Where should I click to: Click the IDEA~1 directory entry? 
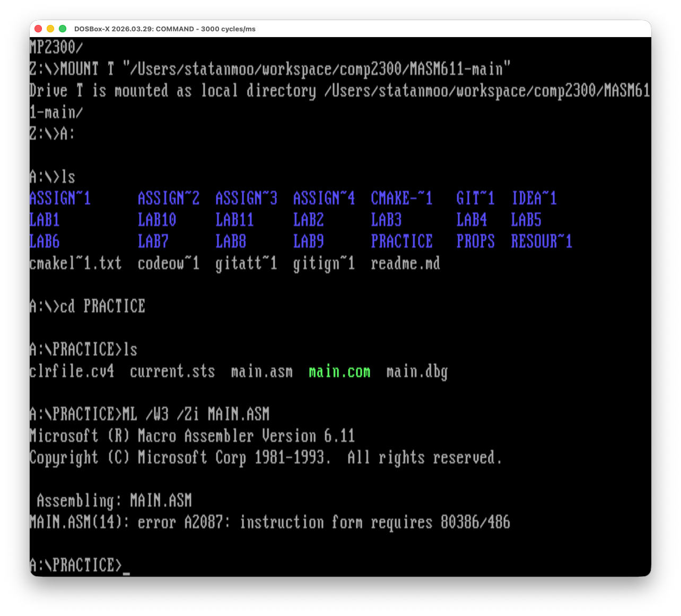point(534,198)
